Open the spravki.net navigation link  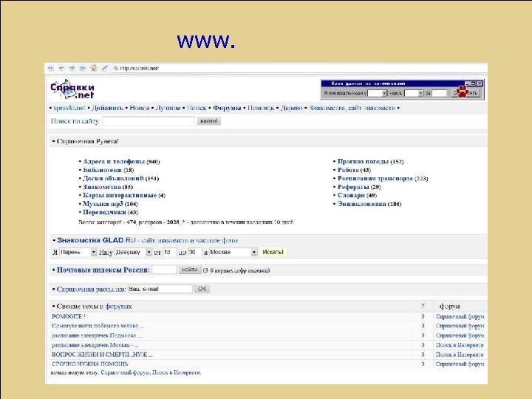tap(69, 108)
